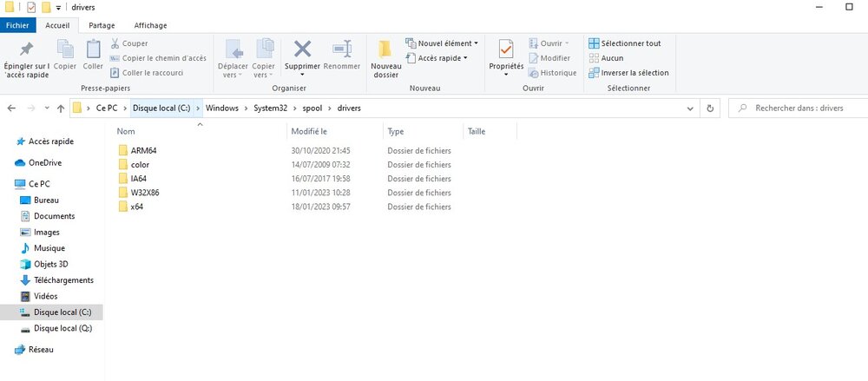Click Coller paste icon
The width and height of the screenshot is (868, 381).
[x=93, y=54]
